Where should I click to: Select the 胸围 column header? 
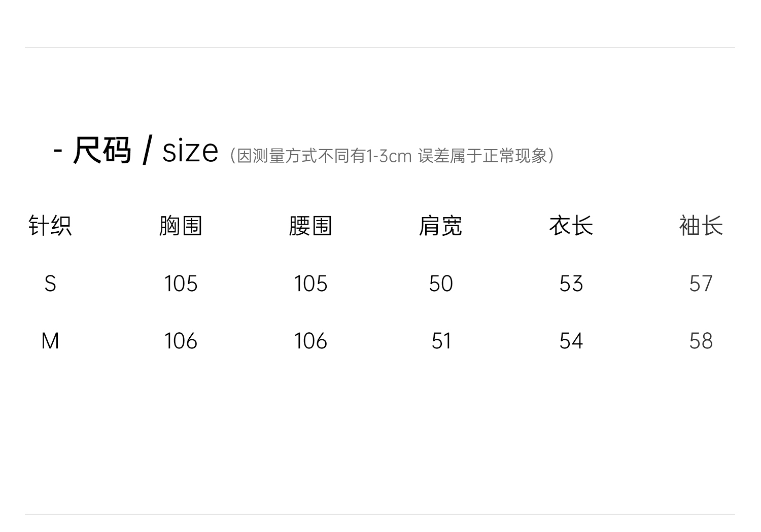(181, 226)
